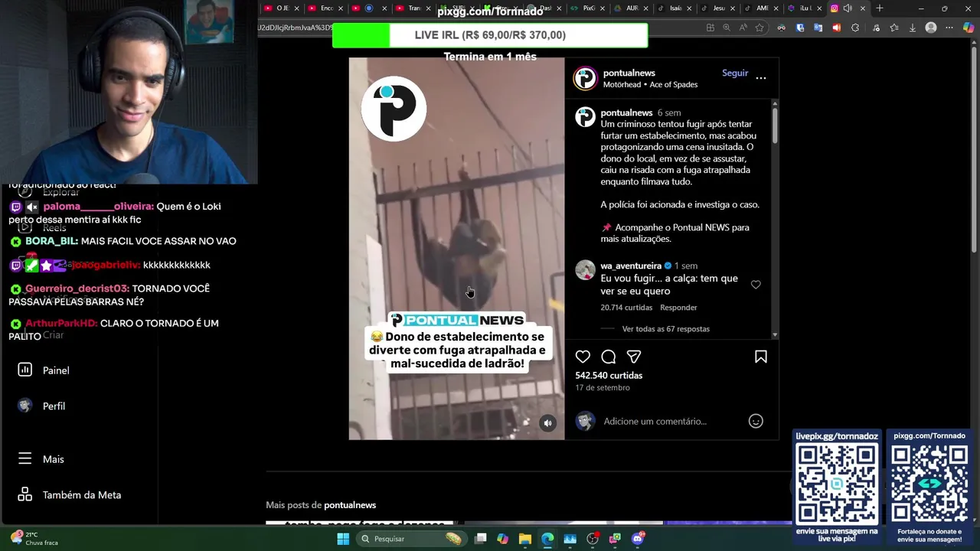980x551 pixels.
Task: Open wa_aventureira commenter profile
Action: [x=631, y=266]
